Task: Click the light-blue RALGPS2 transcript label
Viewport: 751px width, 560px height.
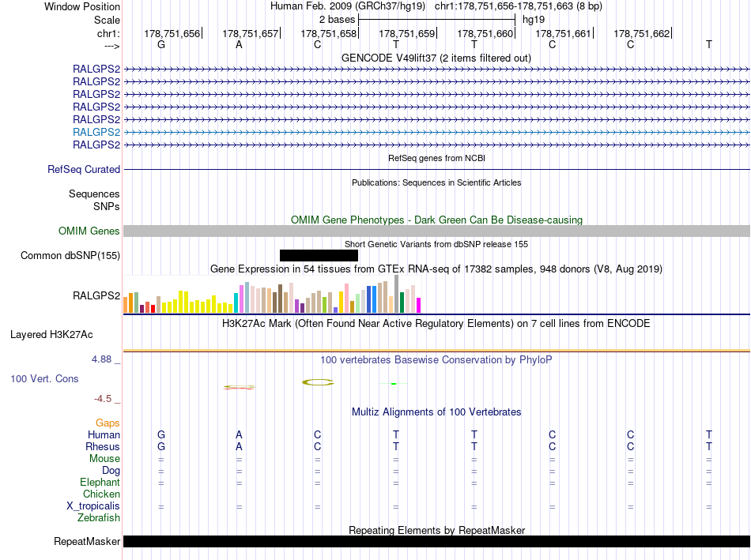Action: (x=96, y=132)
